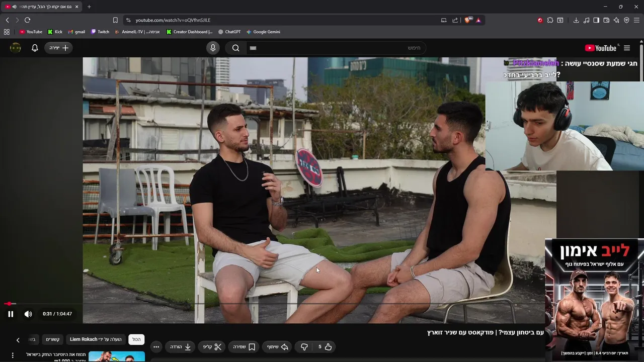Open browser downloads icon
Image resolution: width=644 pixels, height=362 pixels.
[576, 20]
